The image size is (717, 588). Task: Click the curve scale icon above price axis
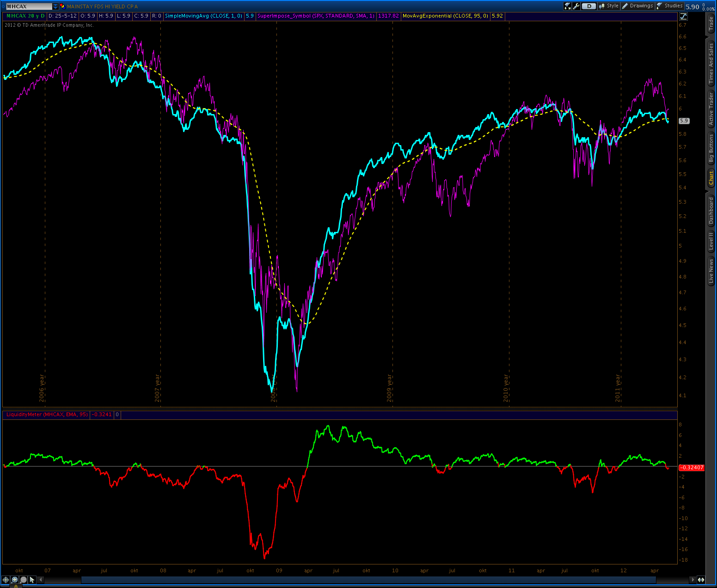pos(683,16)
